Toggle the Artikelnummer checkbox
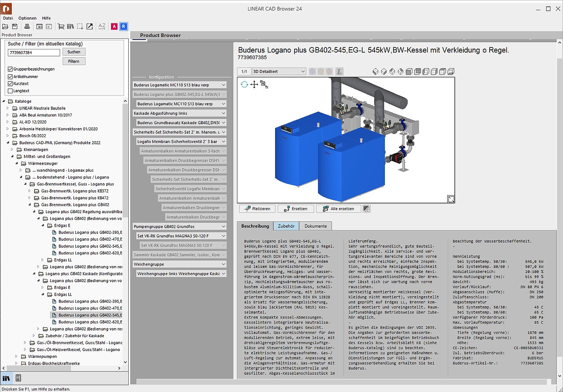 click(x=10, y=76)
